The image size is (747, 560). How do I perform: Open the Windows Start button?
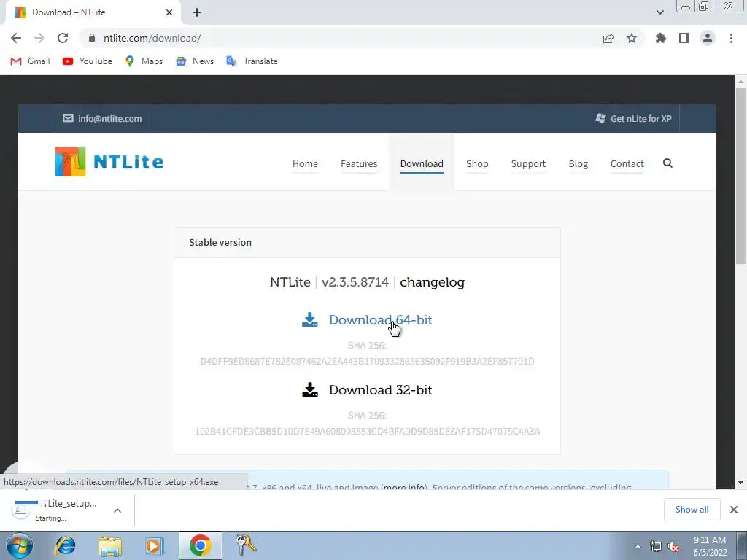[x=20, y=545]
